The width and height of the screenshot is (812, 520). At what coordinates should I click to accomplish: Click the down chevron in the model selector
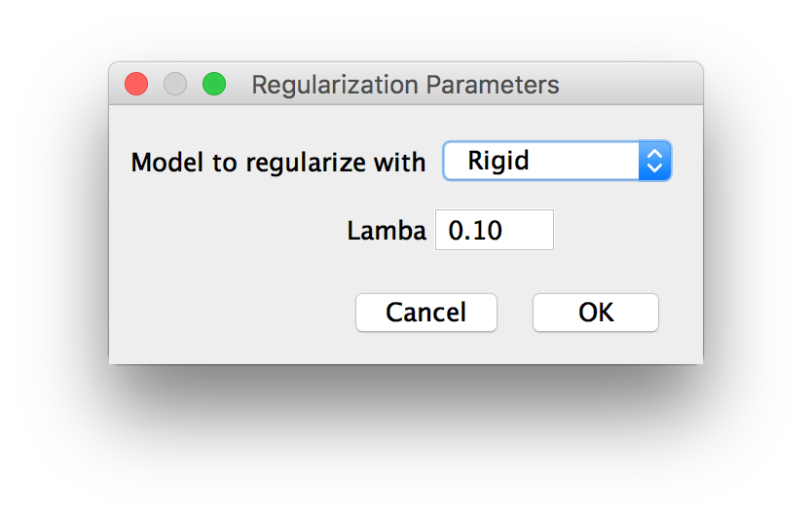(655, 167)
